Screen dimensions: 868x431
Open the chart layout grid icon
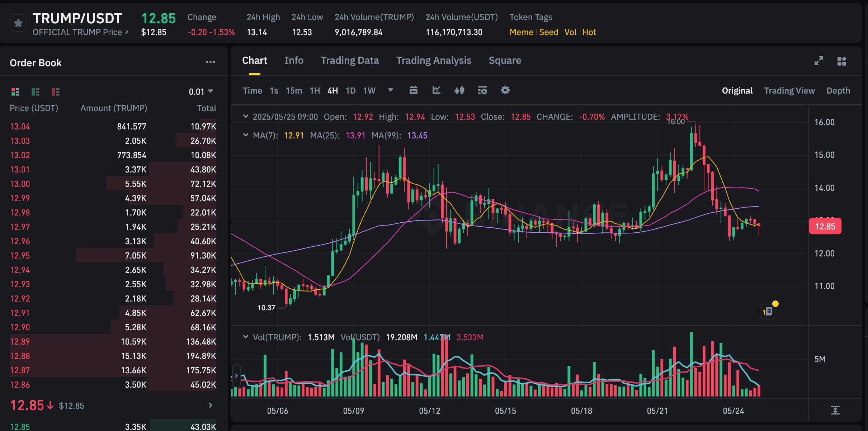(841, 61)
